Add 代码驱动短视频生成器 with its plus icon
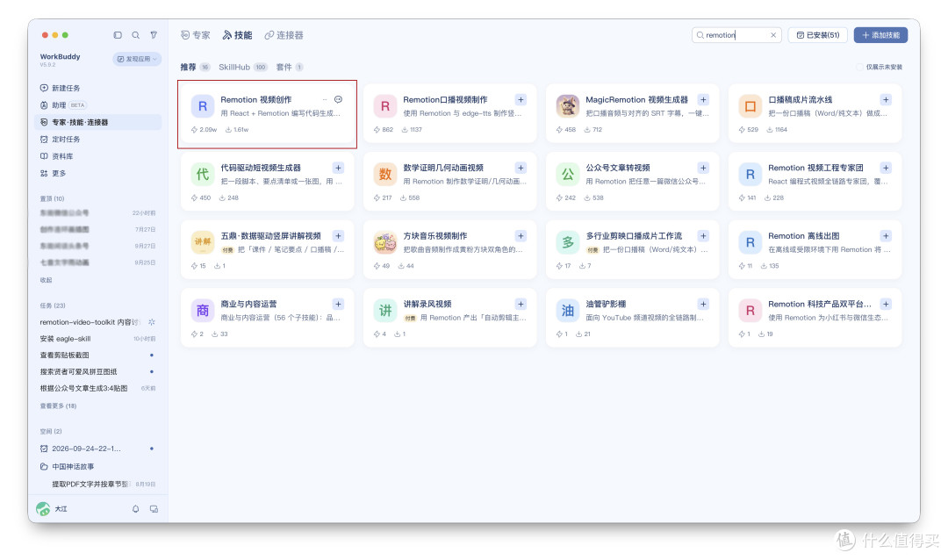 [x=338, y=168]
